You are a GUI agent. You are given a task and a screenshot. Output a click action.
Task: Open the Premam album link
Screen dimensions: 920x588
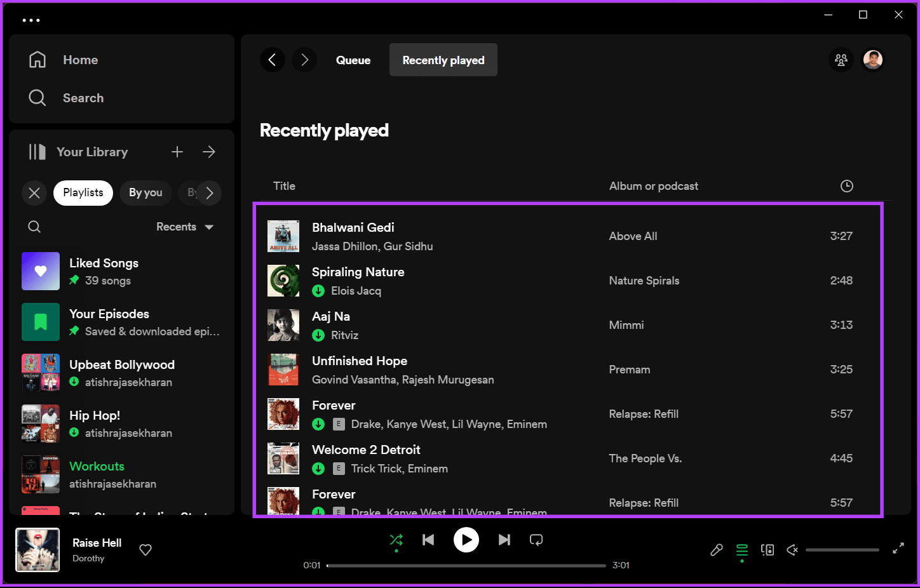(630, 370)
